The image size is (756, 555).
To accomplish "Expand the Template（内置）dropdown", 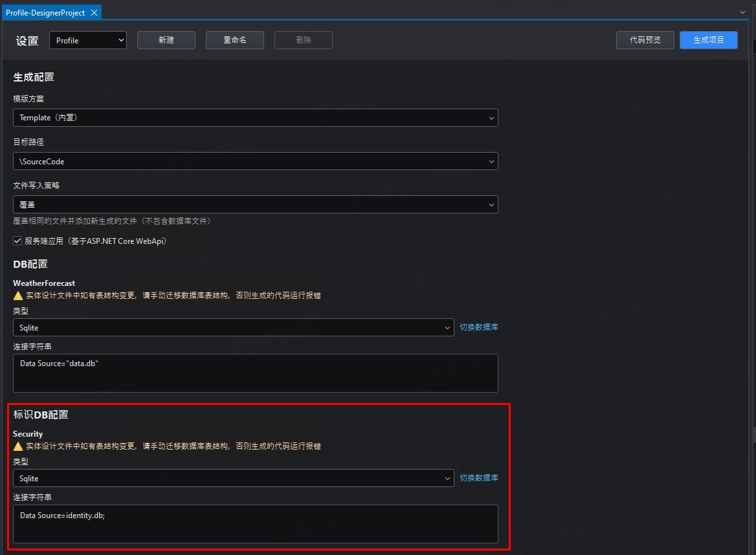I will coord(256,118).
